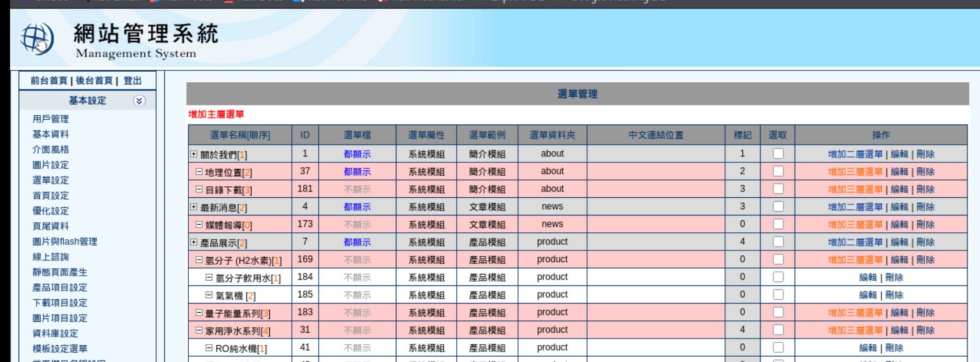The image size is (980, 362).
Task: Check the selection box for 地理位置
Action: 778,171
